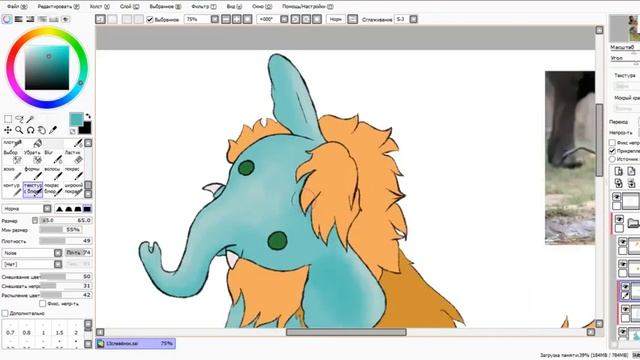Pick the flat rectangular brush edge shape
The width and height of the screenshot is (640, 360).
[x=87, y=209]
